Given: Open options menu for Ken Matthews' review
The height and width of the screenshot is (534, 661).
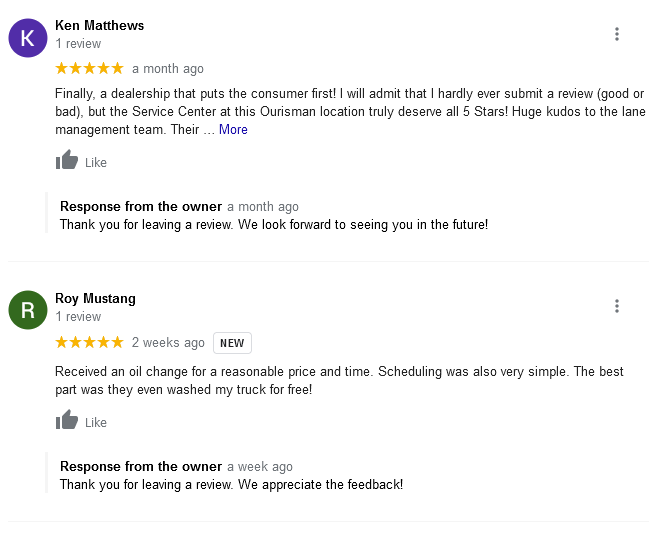Looking at the screenshot, I should (617, 34).
